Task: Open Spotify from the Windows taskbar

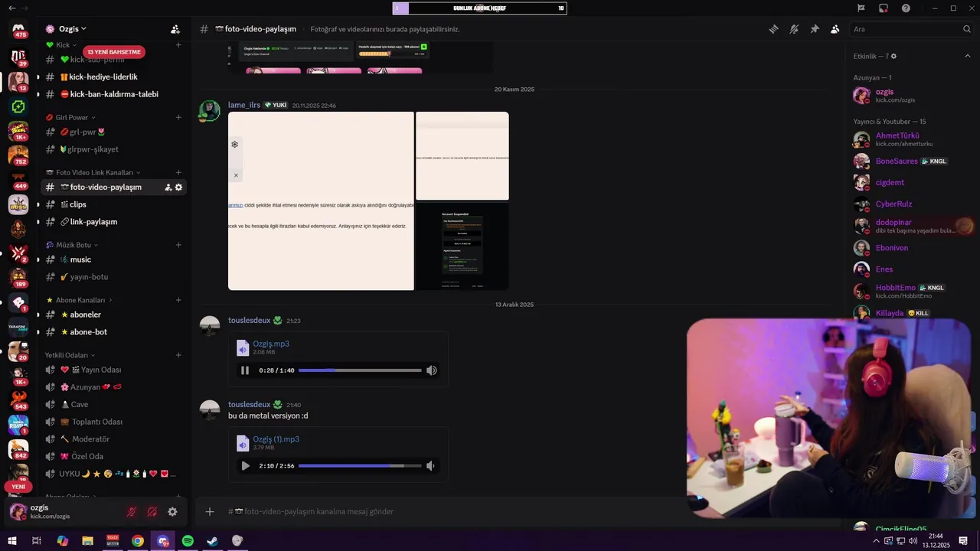Action: click(x=188, y=541)
